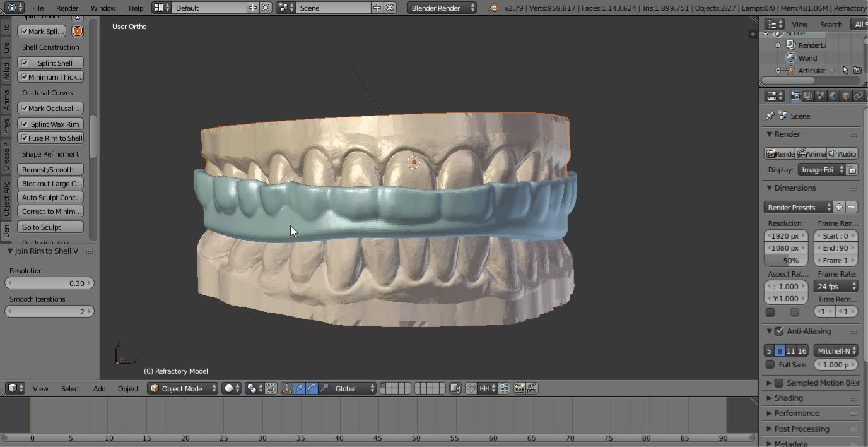Click the Go to Sculpt button
868x447 pixels.
click(50, 227)
